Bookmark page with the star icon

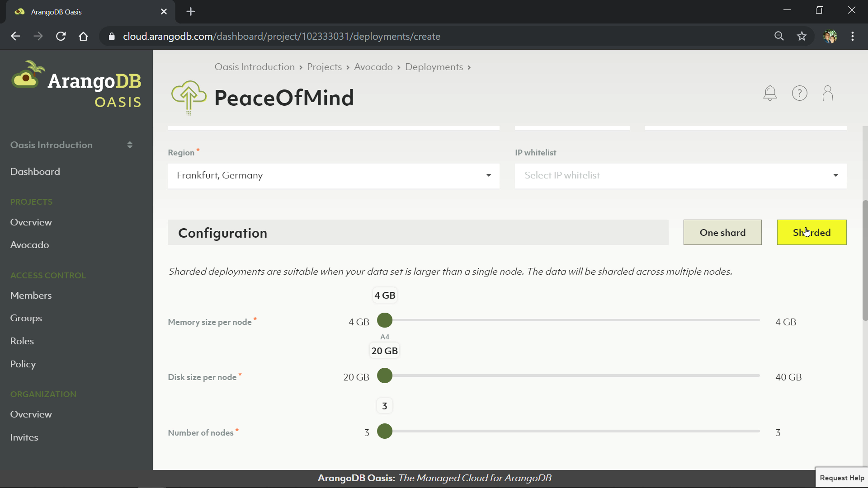802,36
